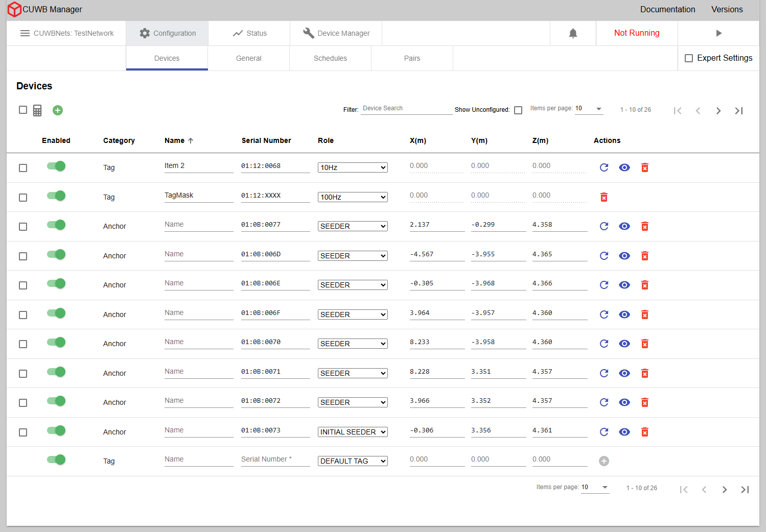Open the SEEDER role dropdown for 01:0B:006D
Image resolution: width=766 pixels, height=532 pixels.
(353, 256)
